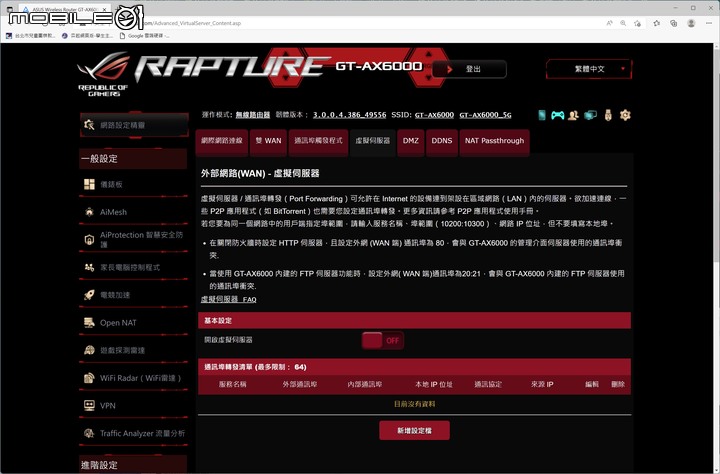Click the users status icon
The image size is (720, 474).
pos(573,115)
